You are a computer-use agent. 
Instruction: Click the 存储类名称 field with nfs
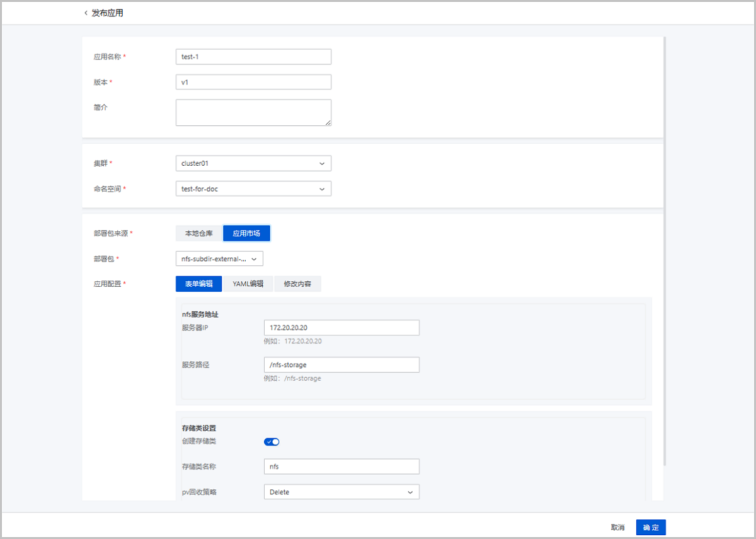[x=341, y=467]
